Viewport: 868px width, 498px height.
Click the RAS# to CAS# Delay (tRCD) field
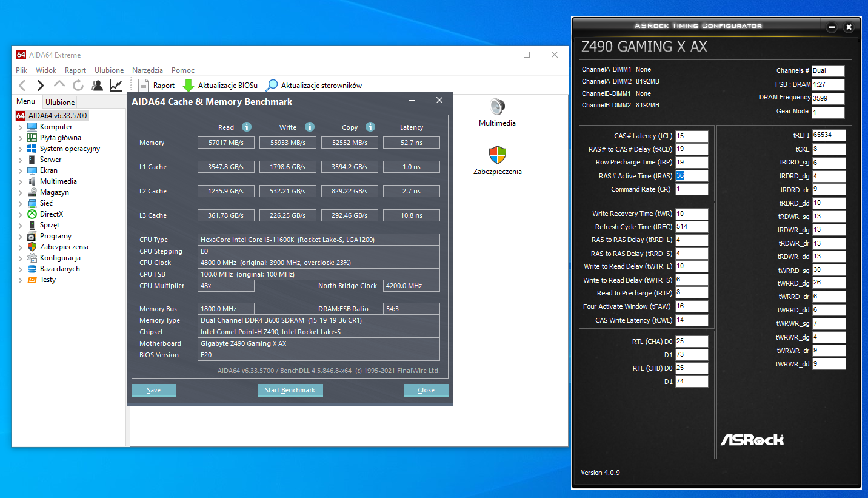tap(692, 149)
